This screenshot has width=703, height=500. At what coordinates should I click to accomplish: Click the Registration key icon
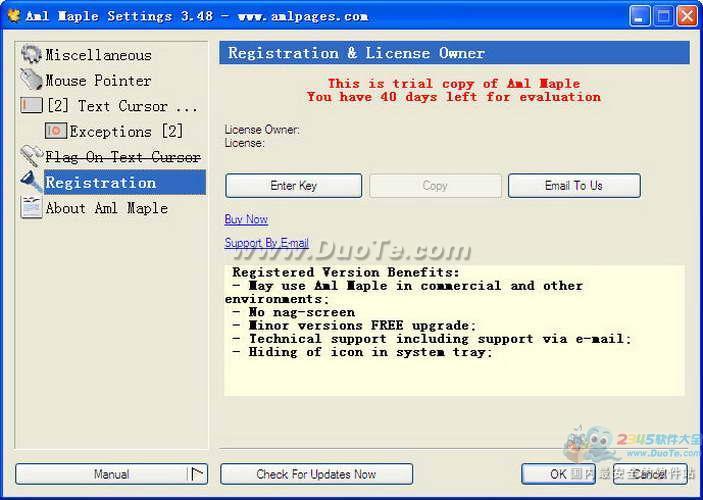click(31, 182)
